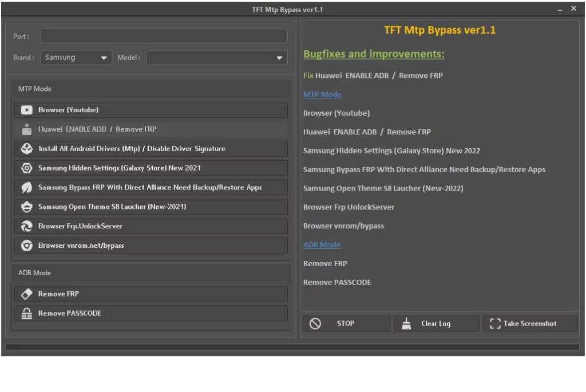Viewport: 586px width, 392px height.
Task: Open the MTP Mode link in changelog
Action: [x=322, y=94]
